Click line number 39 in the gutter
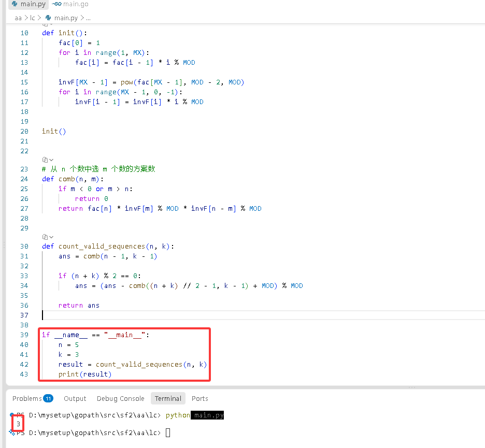Screen dimensions: 485x448 [x=24, y=335]
